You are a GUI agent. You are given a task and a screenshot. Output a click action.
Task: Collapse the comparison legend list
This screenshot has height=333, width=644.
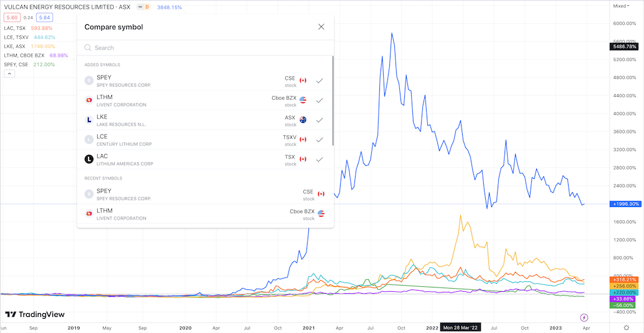click(9, 73)
